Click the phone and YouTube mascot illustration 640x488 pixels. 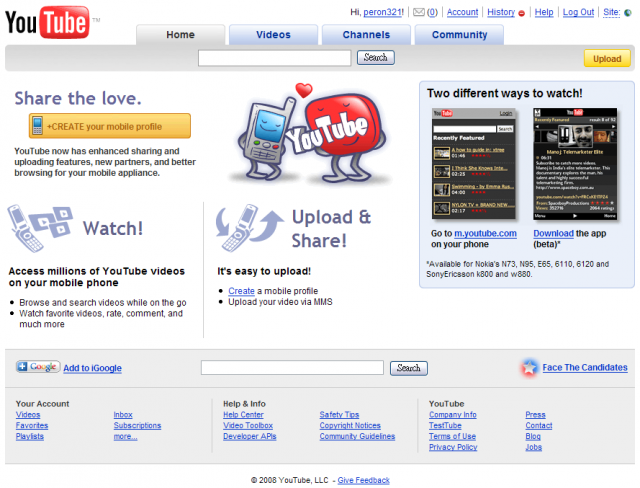[x=311, y=133]
